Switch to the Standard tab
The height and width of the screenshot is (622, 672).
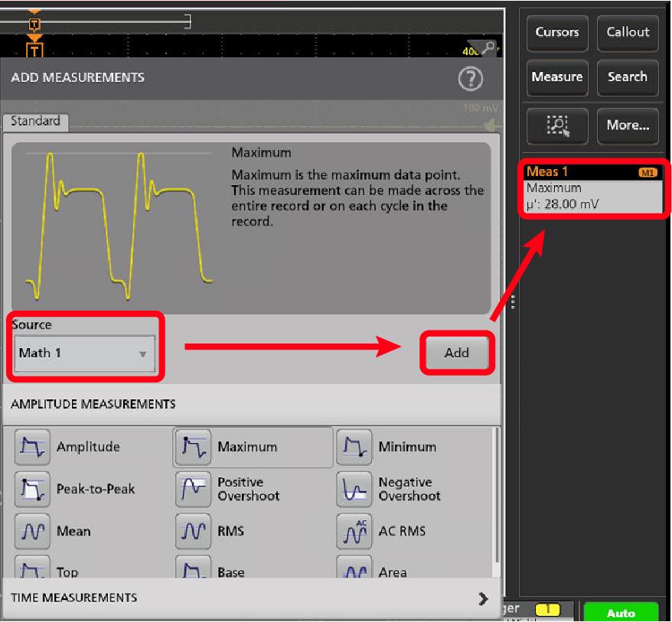(x=35, y=121)
